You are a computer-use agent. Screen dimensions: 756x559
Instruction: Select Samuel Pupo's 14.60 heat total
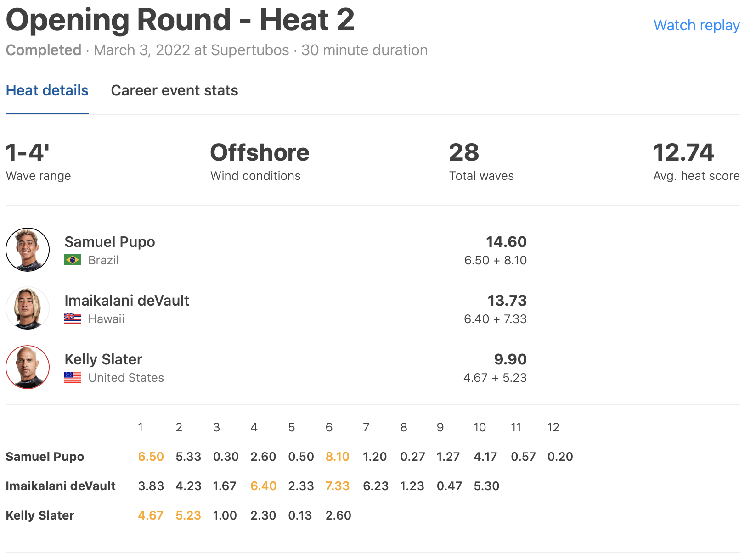coord(506,242)
